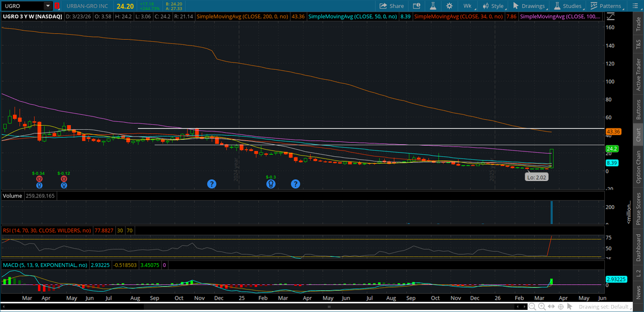This screenshot has width=644, height=312.
Task: Click the Lo: 2.02 low marker label
Action: click(537, 177)
